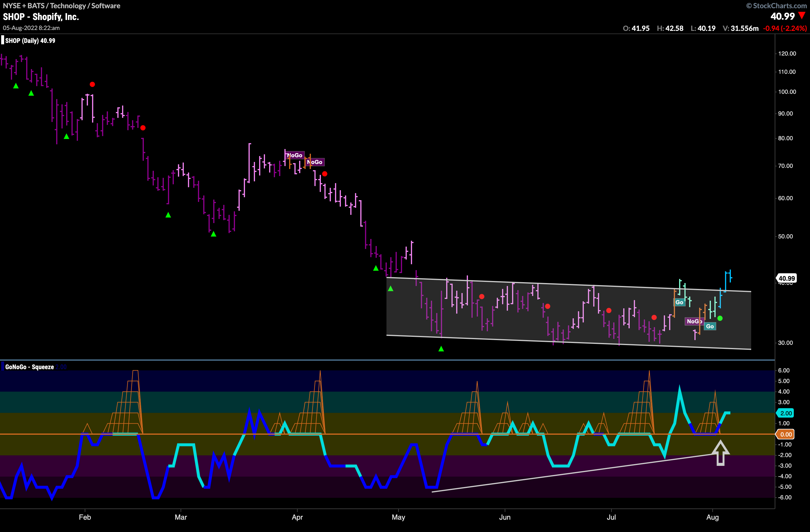
Task: Click the Jul date axis label
Action: click(611, 517)
